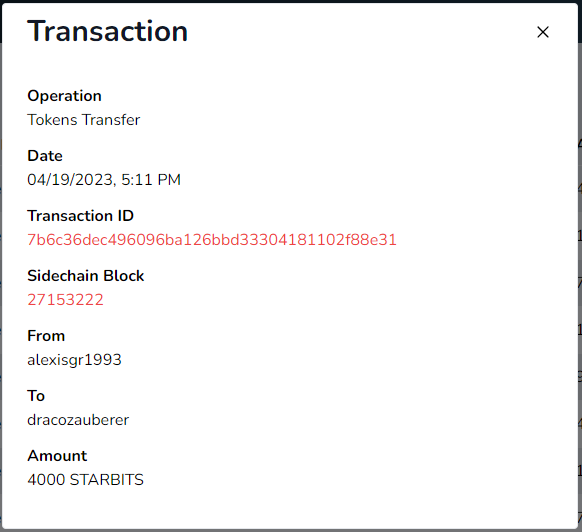582x532 pixels.
Task: Click the From field label
Action: pos(46,336)
